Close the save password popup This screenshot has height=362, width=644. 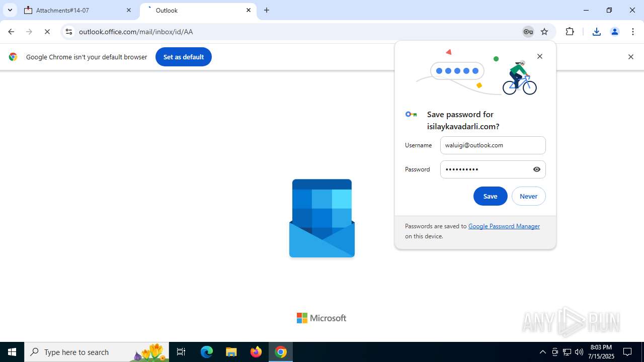pyautogui.click(x=540, y=56)
